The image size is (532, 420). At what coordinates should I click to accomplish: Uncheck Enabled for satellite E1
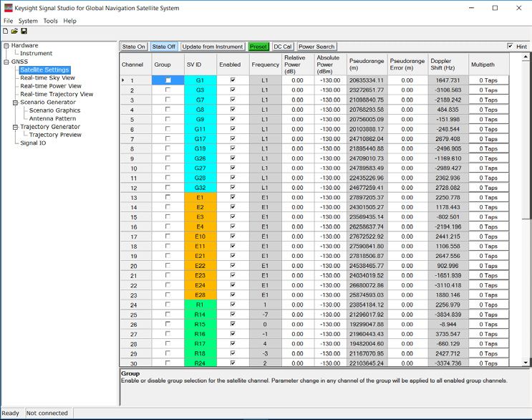[x=233, y=197]
